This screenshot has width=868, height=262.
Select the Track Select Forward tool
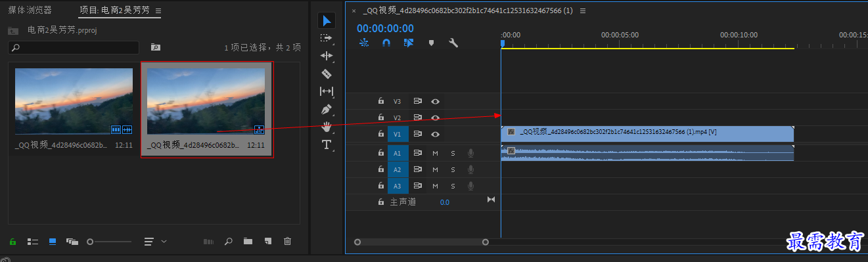(327, 38)
